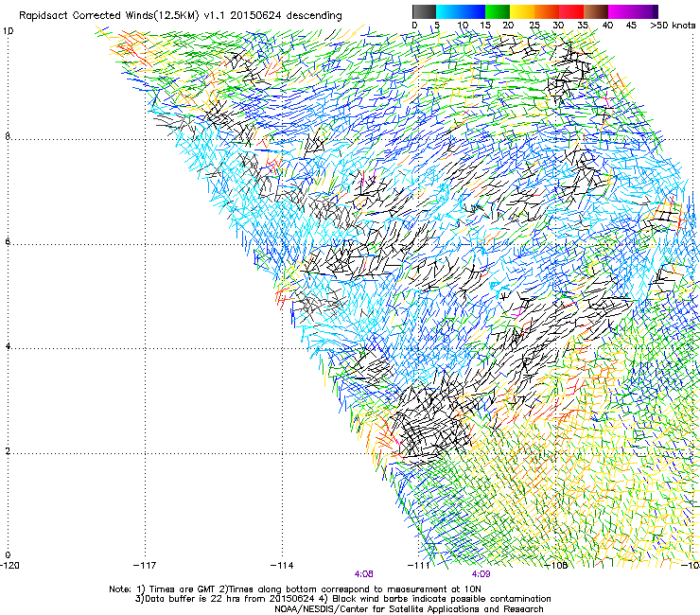Screen dimensions: 700x615
Task: Click the legend scale value "45"
Action: [631, 26]
